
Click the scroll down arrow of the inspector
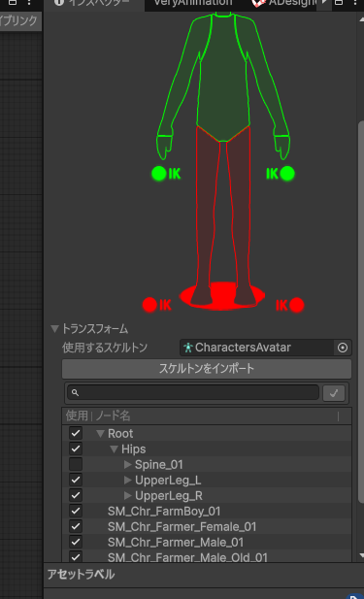(x=361, y=556)
